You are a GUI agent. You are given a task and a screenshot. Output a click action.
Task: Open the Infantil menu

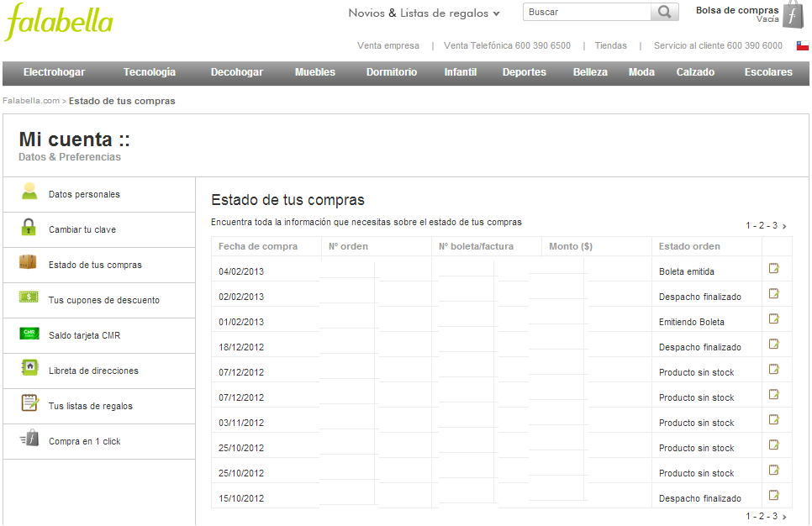(x=461, y=72)
